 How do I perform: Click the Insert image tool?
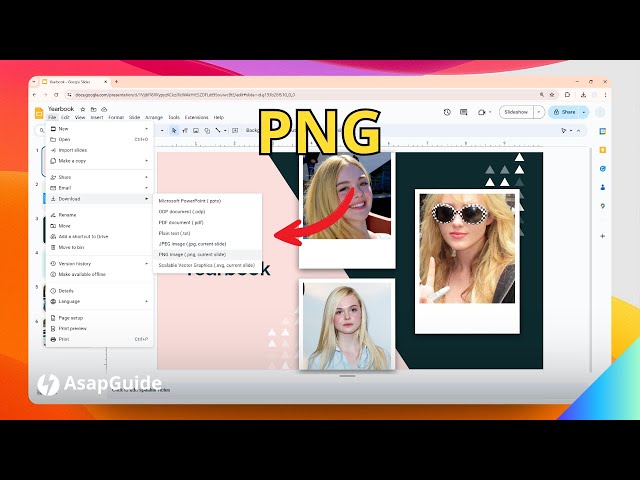point(196,131)
